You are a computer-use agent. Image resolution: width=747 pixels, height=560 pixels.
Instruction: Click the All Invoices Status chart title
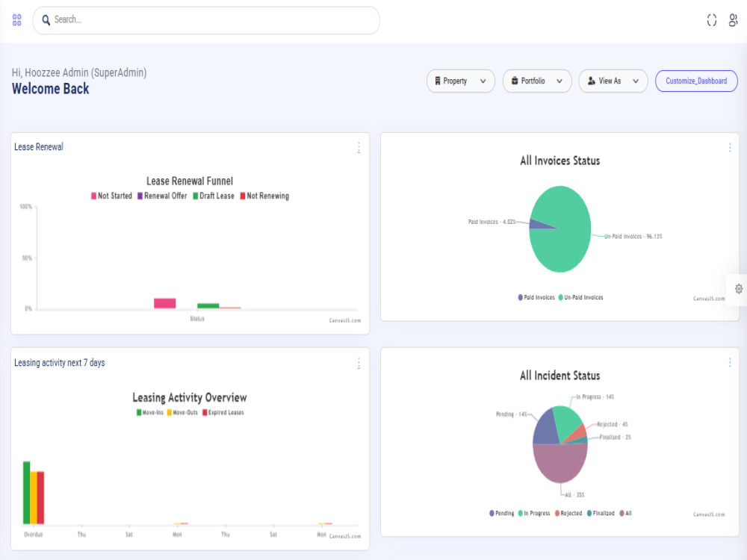coord(560,161)
